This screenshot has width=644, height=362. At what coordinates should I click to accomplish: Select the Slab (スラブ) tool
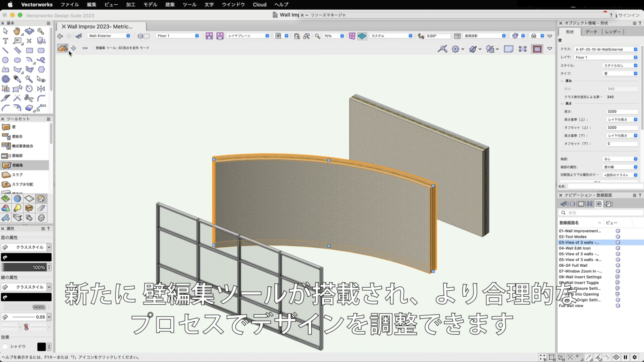24,175
